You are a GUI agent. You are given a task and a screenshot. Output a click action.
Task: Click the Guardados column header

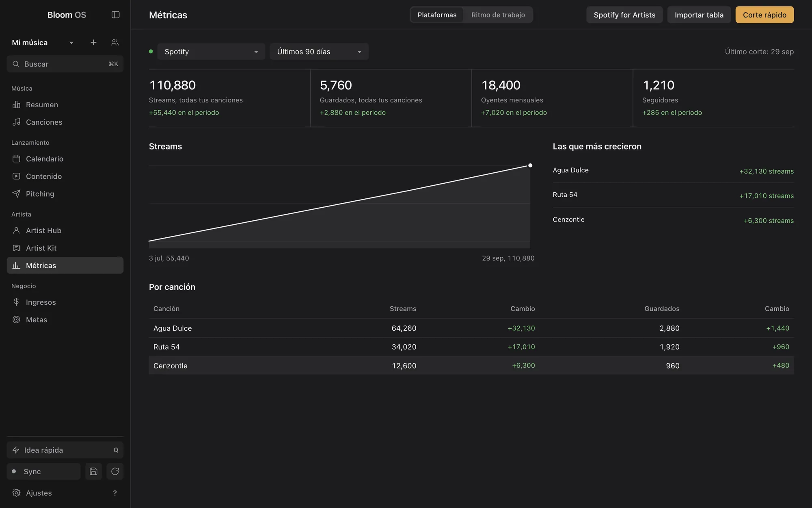tap(662, 308)
